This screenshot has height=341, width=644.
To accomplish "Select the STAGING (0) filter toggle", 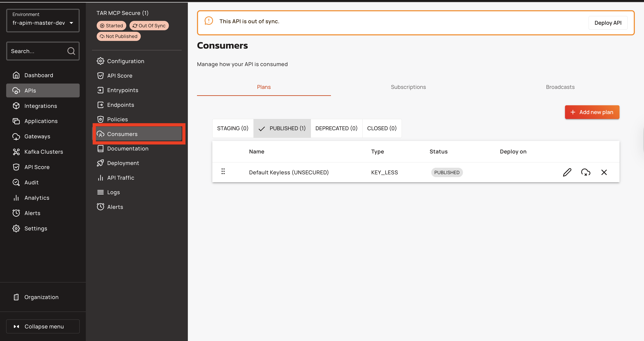I will [233, 128].
